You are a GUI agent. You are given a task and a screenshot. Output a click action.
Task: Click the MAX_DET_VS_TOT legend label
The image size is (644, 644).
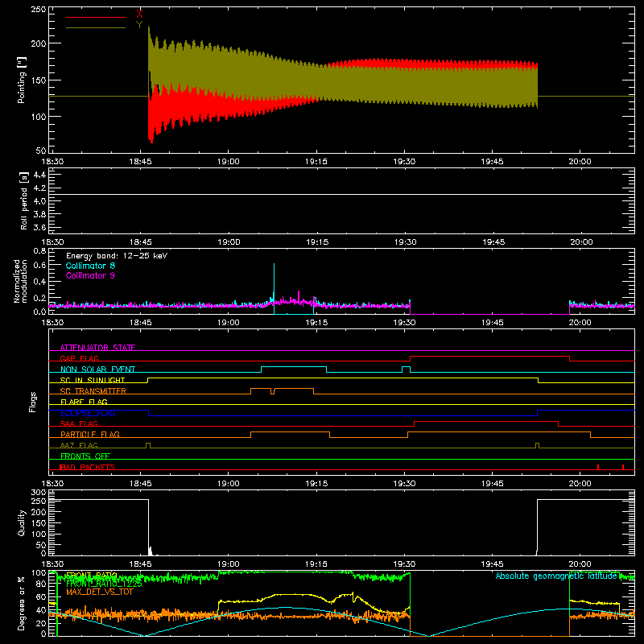tap(99, 592)
